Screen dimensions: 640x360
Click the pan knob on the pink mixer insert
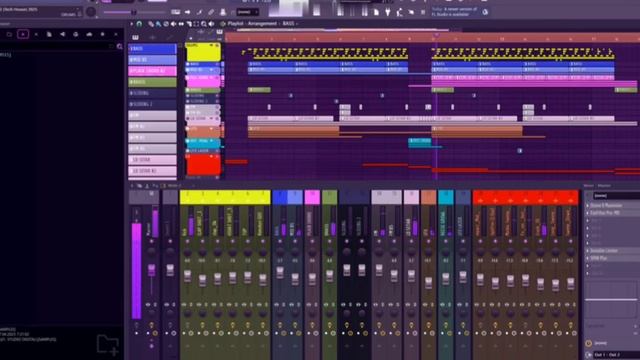click(312, 251)
